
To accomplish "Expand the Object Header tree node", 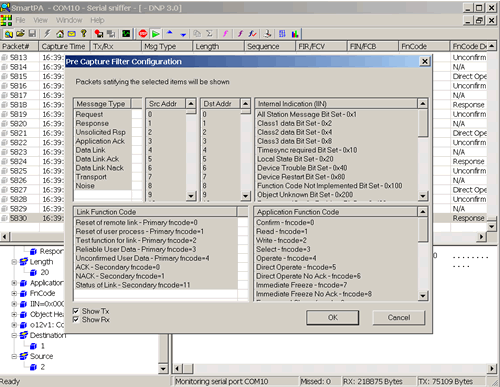I will pyautogui.click(x=14, y=314).
